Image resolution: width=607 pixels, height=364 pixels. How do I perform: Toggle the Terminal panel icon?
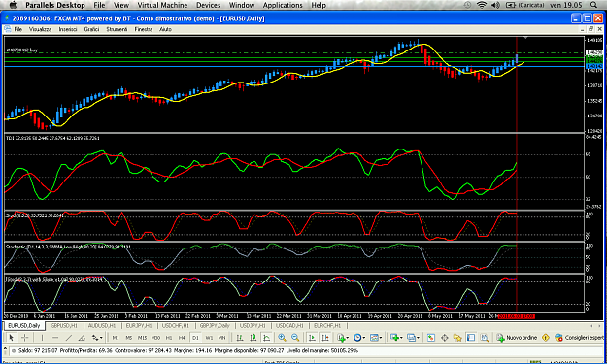pyautogui.click(x=471, y=338)
